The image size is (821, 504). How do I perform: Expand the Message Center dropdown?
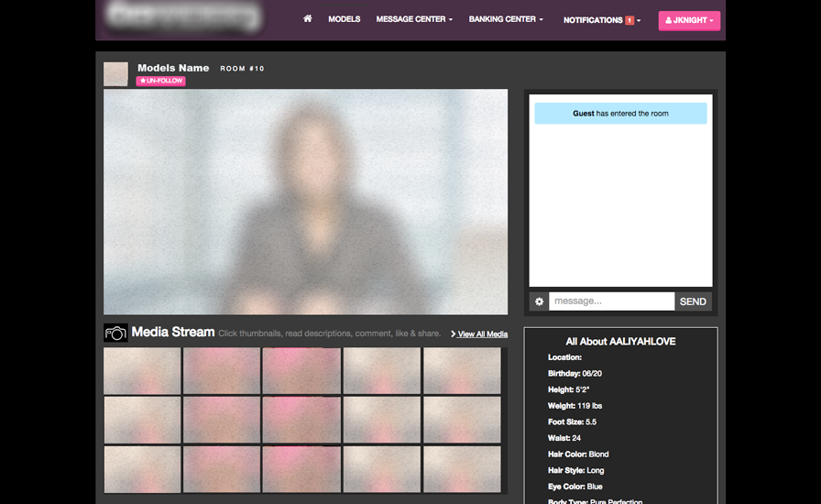click(414, 19)
